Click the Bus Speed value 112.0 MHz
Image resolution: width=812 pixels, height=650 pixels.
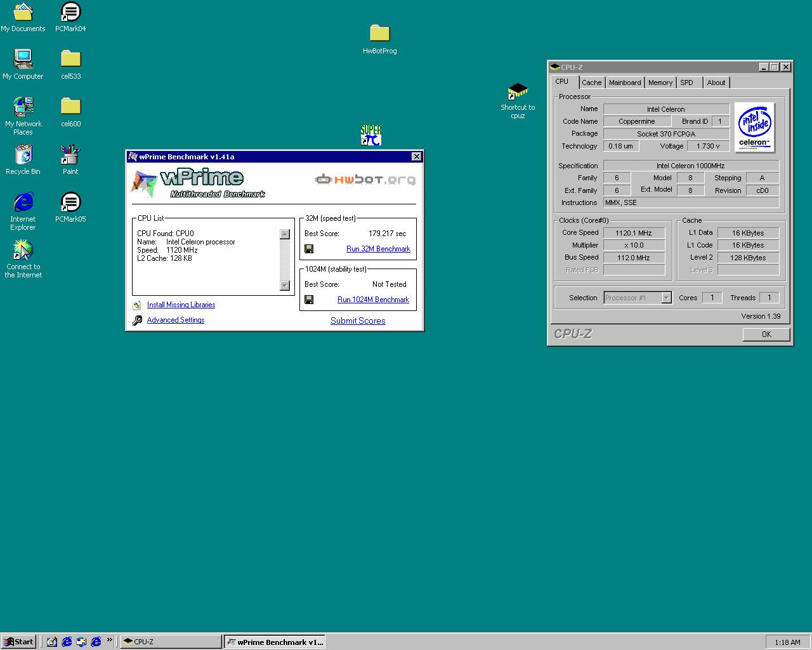tap(634, 258)
